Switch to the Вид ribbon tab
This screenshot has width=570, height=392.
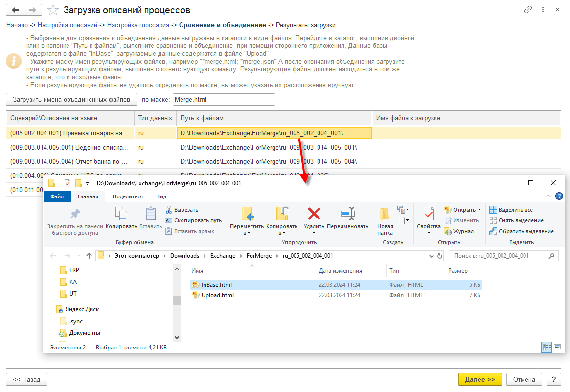pos(162,196)
